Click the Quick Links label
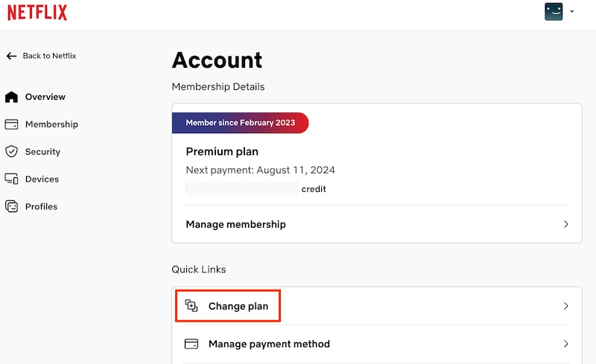The width and height of the screenshot is (596, 364). (x=199, y=269)
